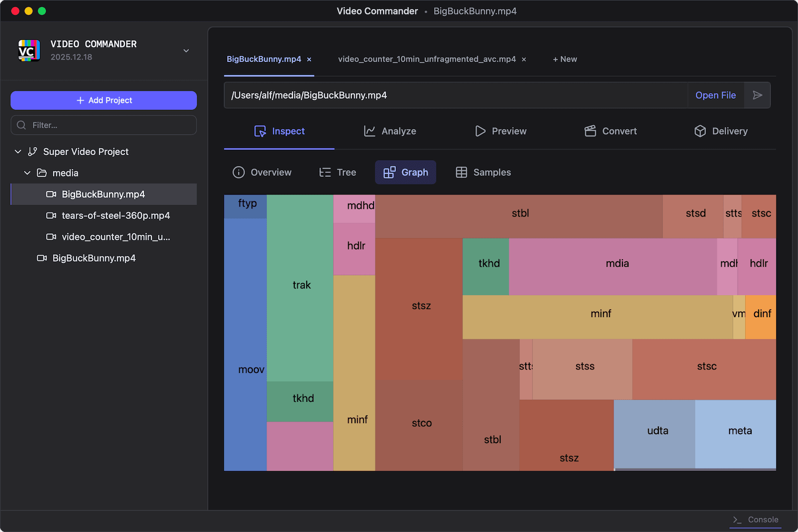The image size is (798, 532).
Task: Switch to the video_counter_10min tab
Action: 427,59
